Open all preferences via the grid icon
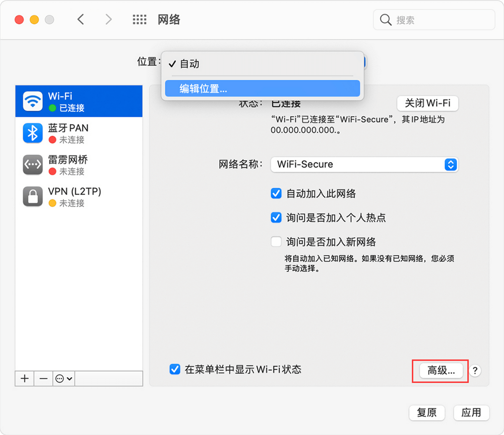This screenshot has height=435, width=504. pos(140,19)
